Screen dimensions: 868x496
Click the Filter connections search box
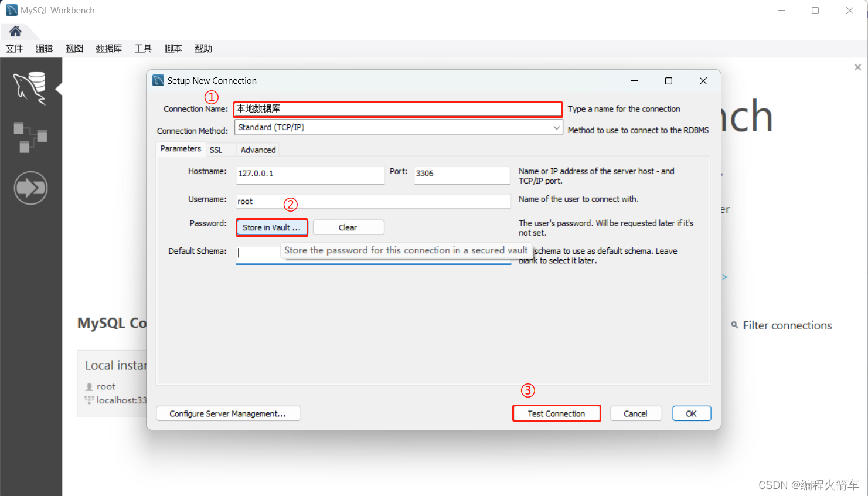click(x=788, y=325)
